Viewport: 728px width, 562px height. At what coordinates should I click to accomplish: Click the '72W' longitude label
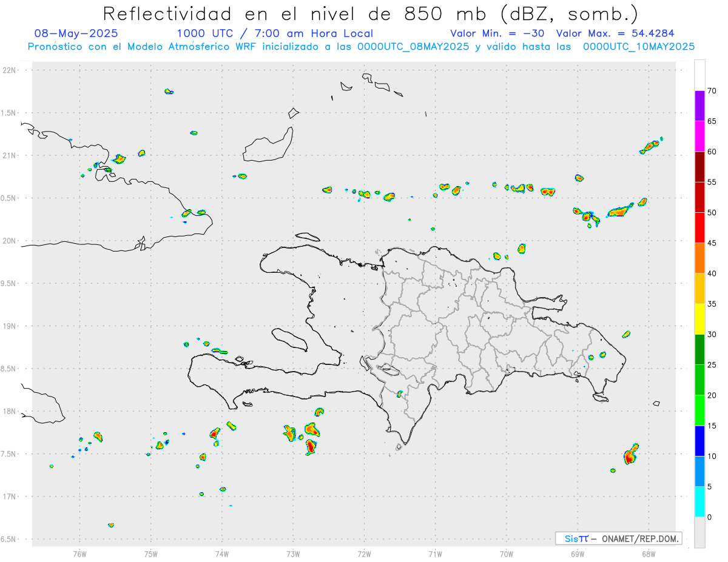(x=364, y=554)
